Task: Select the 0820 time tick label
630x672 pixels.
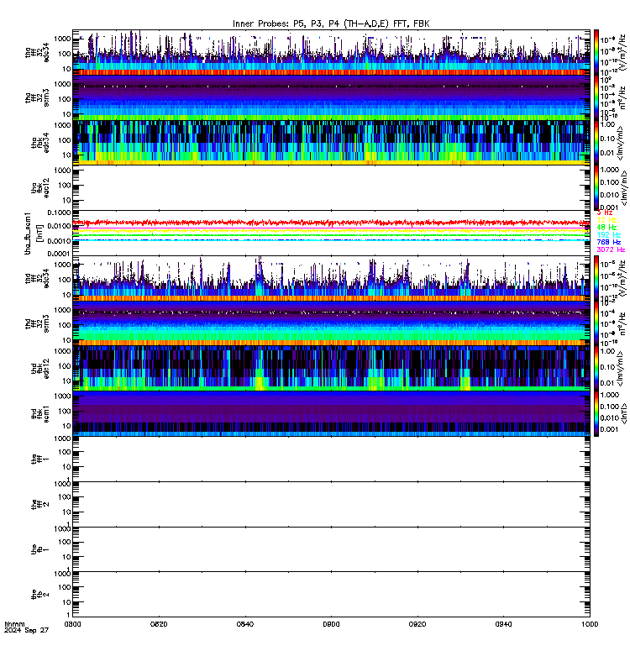Action: tap(159, 624)
